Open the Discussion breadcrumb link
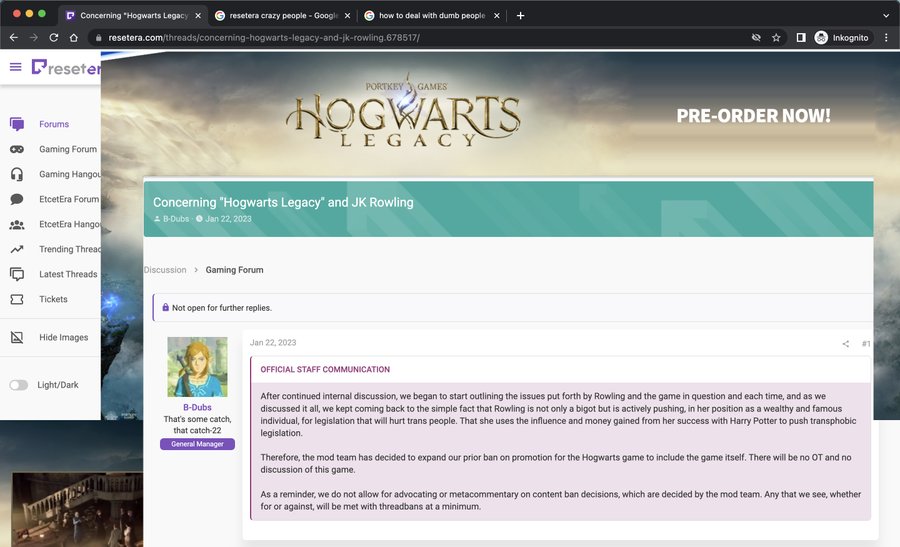 pos(165,270)
